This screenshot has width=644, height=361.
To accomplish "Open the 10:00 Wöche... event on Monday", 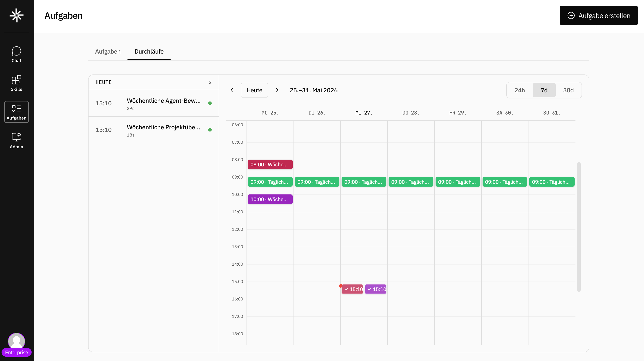I will (270, 199).
